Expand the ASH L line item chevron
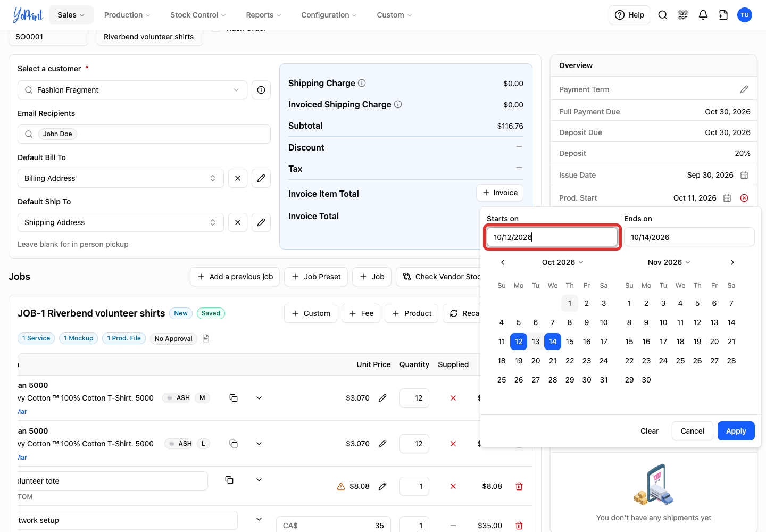Viewport: 766px width, 532px height. (x=259, y=444)
